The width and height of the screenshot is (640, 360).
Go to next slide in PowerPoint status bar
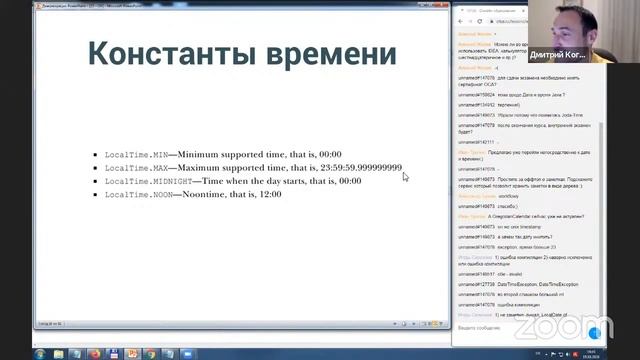coord(413,324)
